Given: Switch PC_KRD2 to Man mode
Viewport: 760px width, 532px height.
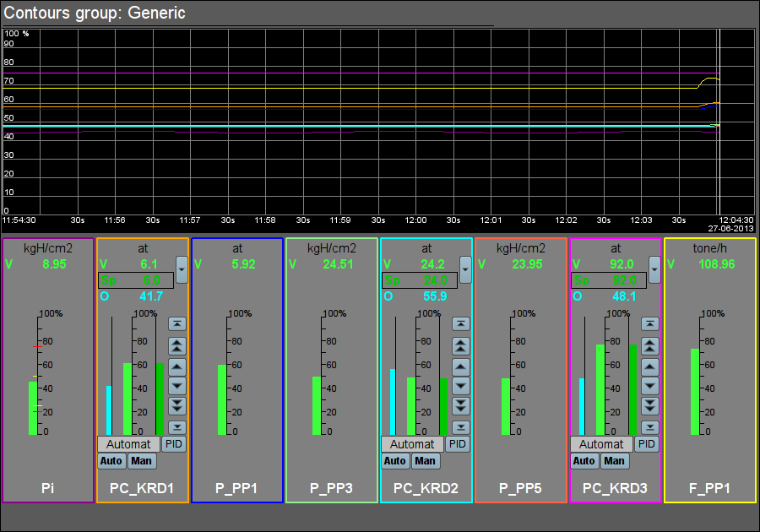Looking at the screenshot, I should (x=425, y=461).
